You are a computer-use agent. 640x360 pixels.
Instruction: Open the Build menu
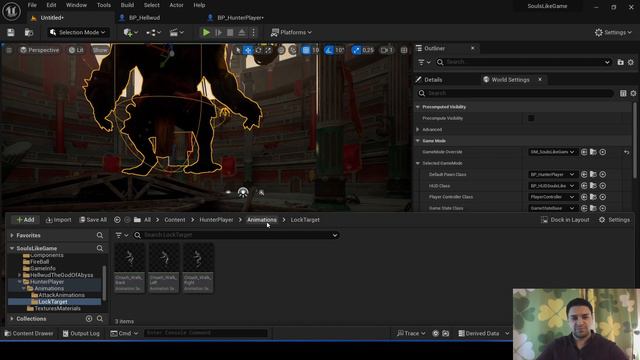tap(127, 5)
